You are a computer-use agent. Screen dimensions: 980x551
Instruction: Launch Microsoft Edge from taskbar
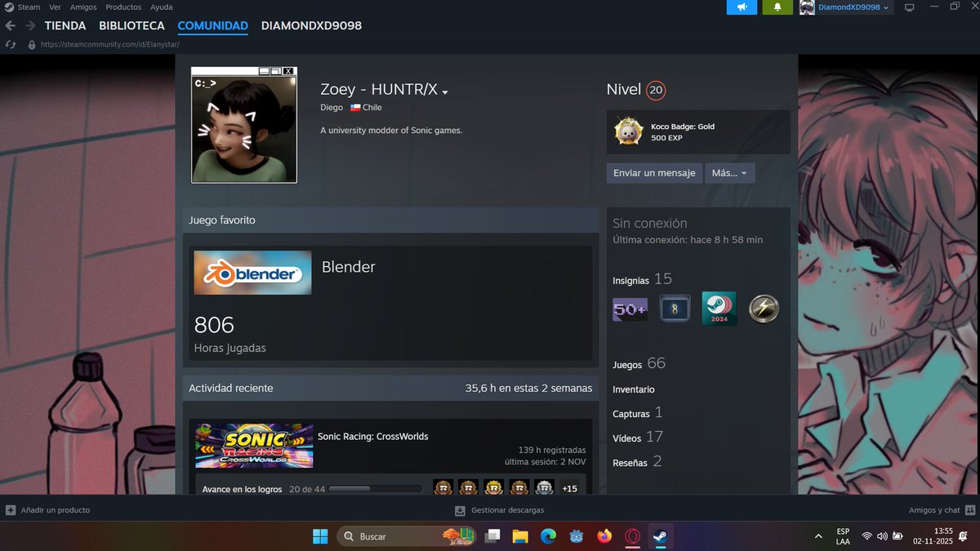click(x=548, y=536)
